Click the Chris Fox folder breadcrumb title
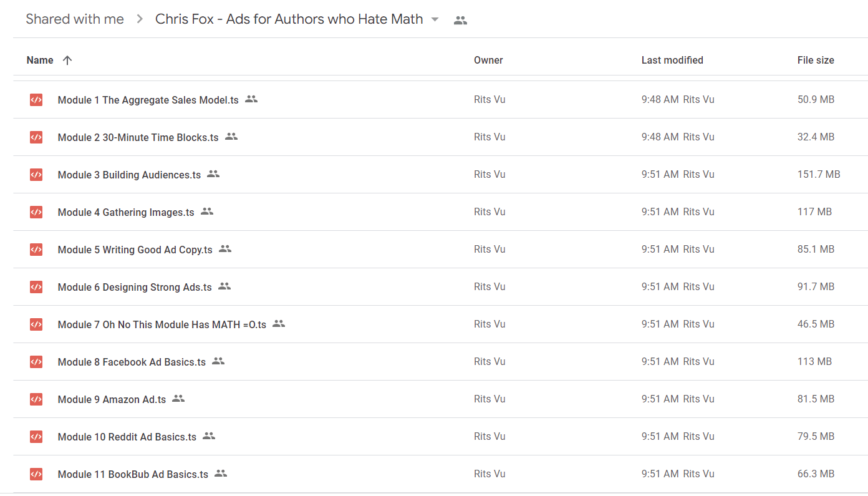Viewport: 868px width, 496px height. pyautogui.click(x=289, y=19)
